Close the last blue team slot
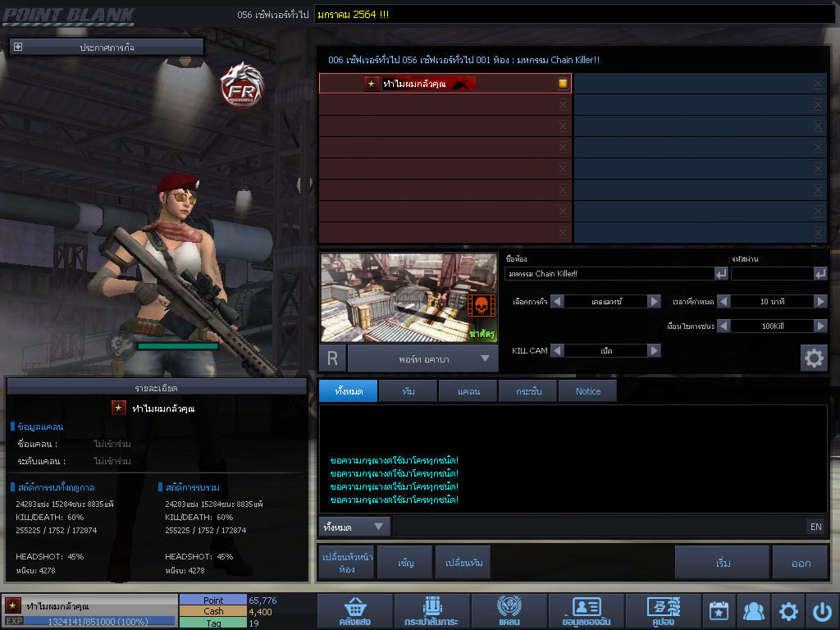Screen dimensions: 840x630 pyautogui.click(x=818, y=232)
